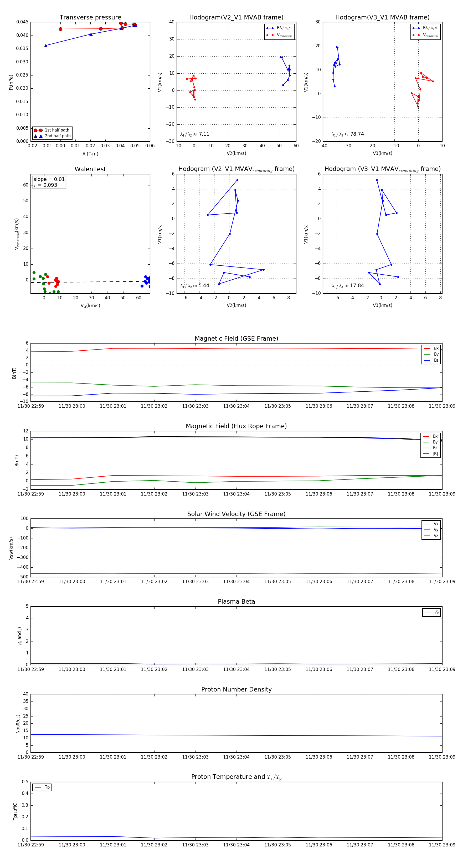Click the "WalenTest" plot title
This screenshot has height=868, width=473.
[90, 169]
